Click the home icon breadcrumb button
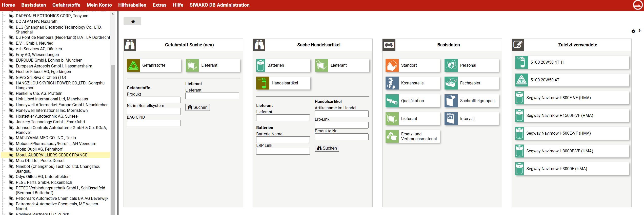The image size is (644, 215). tap(132, 21)
